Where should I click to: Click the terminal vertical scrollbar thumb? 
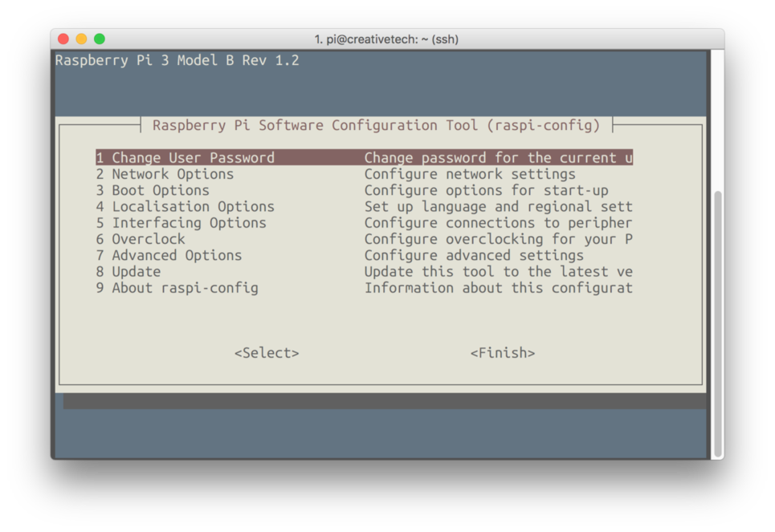pyautogui.click(x=718, y=324)
